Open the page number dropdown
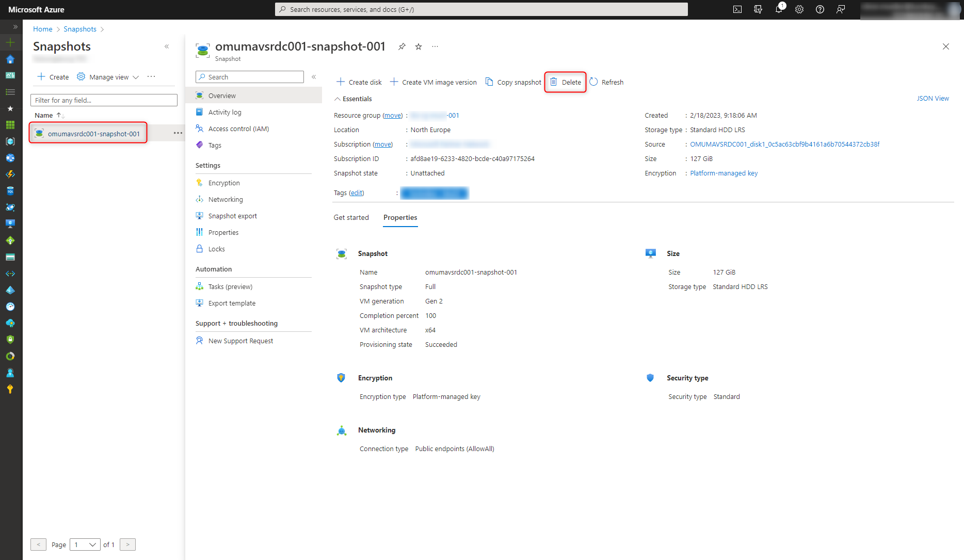Viewport: 964px width, 560px height. [x=85, y=545]
